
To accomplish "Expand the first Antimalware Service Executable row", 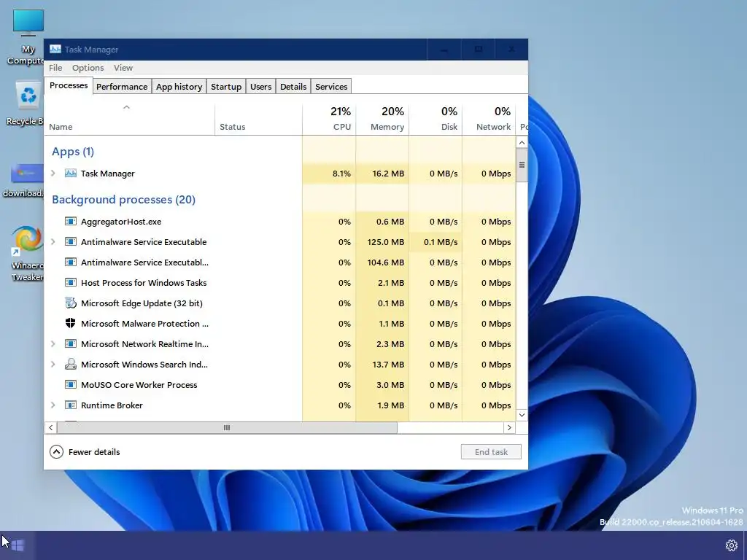I will (x=53, y=242).
